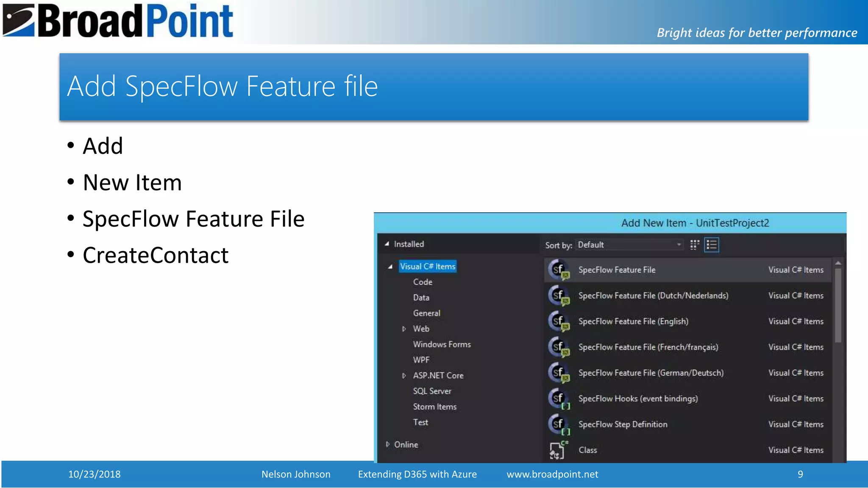Choose SpecFlow Feature File (German/Deutsch) row

[x=688, y=373]
